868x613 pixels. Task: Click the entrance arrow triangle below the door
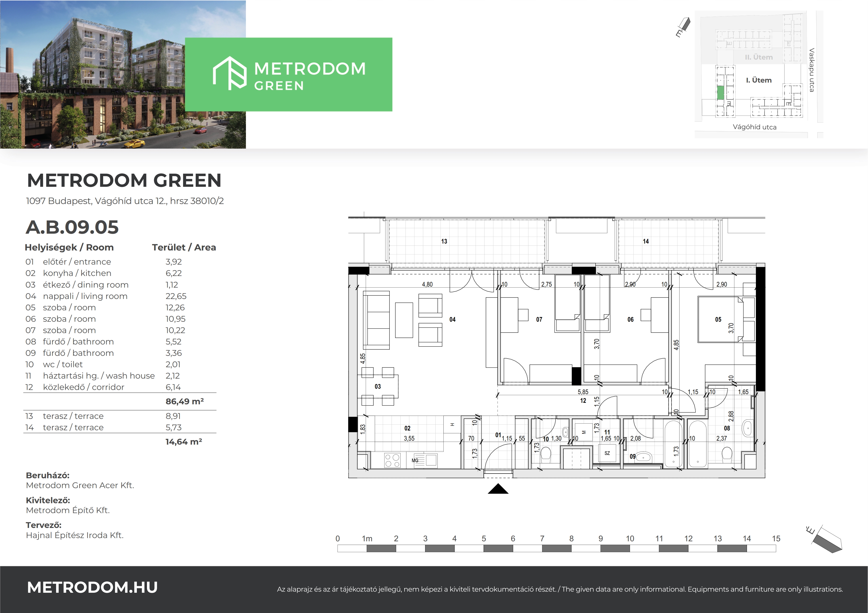[498, 489]
